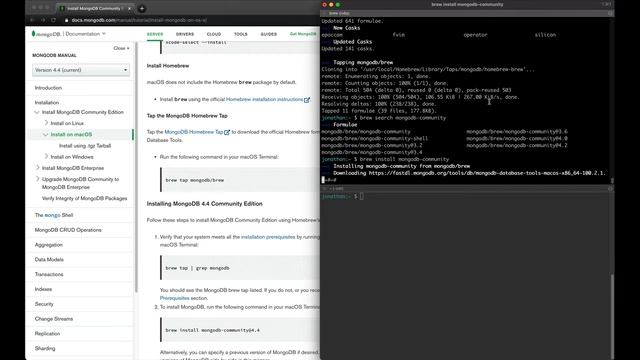
Task: Open Data Models in the sidebar
Action: point(49,260)
